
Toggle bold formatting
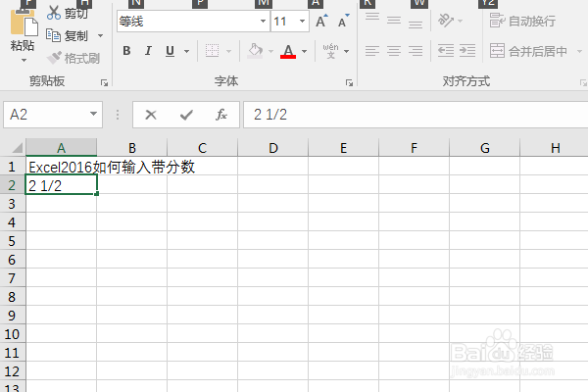[x=126, y=51]
